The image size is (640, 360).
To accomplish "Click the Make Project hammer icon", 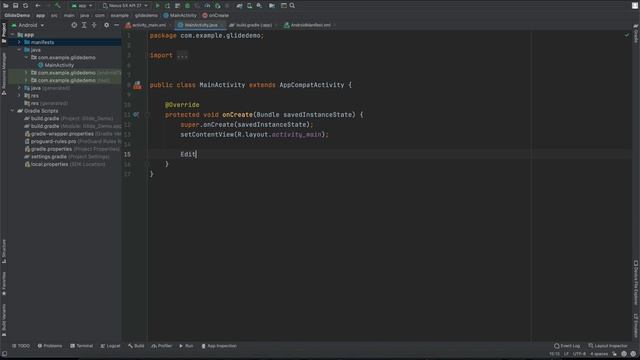I will pyautogui.click(x=58, y=6).
